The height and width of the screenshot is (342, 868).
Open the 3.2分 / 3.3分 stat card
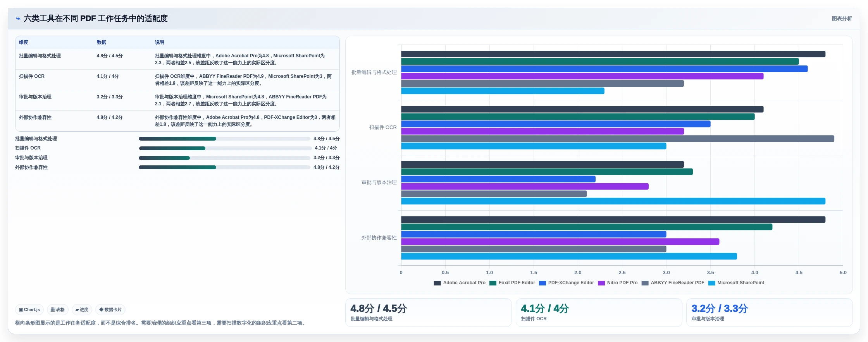pos(770,313)
